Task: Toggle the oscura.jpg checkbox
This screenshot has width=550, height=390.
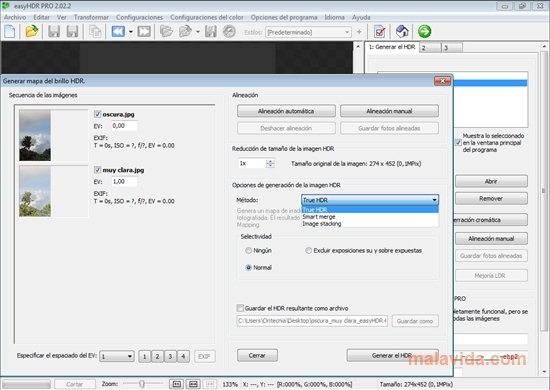Action: pyautogui.click(x=98, y=114)
